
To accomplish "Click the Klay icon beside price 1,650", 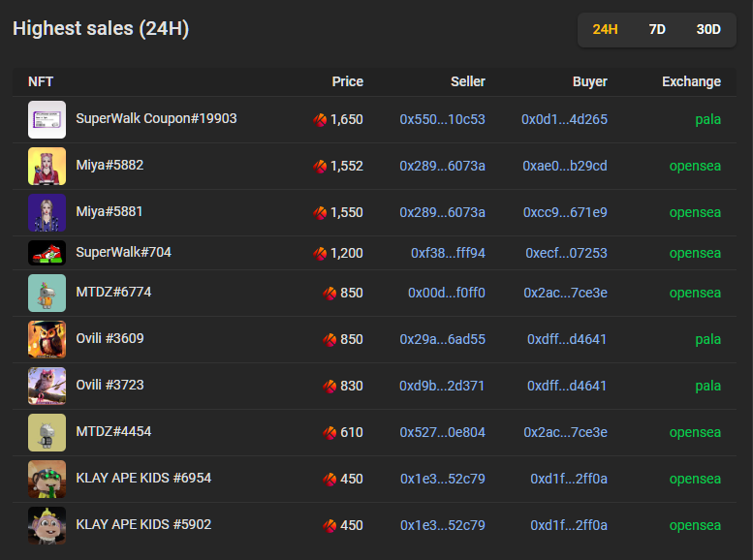I will pyautogui.click(x=320, y=119).
